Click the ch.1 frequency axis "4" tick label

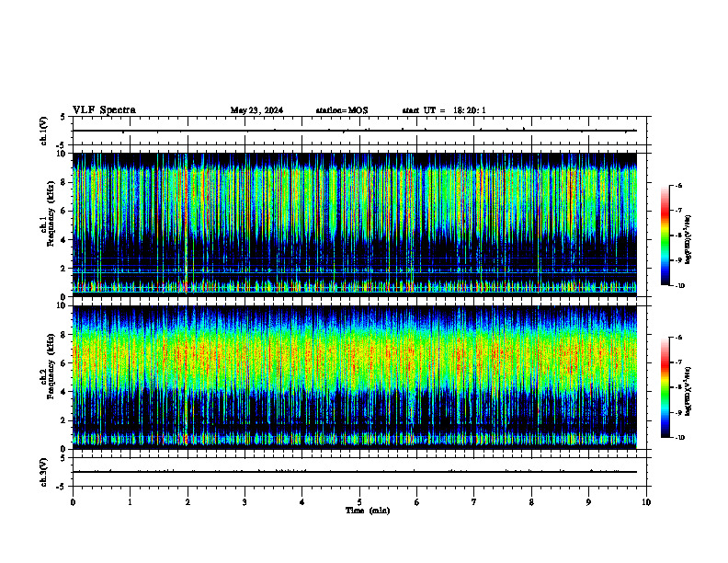pos(64,240)
